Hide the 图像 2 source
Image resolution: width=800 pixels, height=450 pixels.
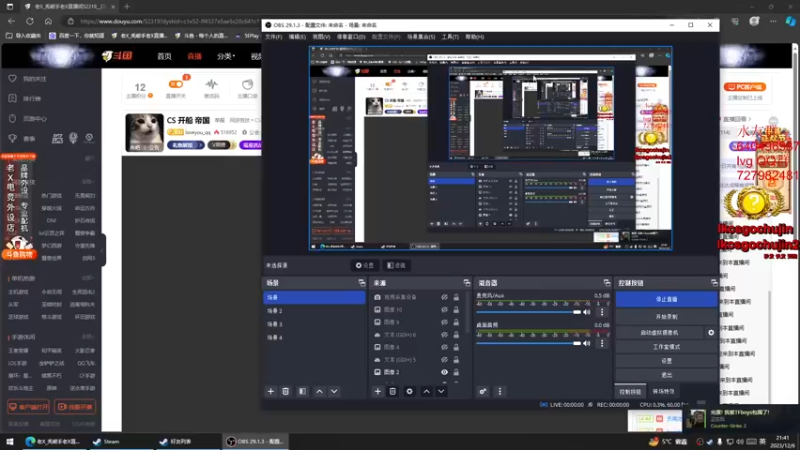click(444, 372)
